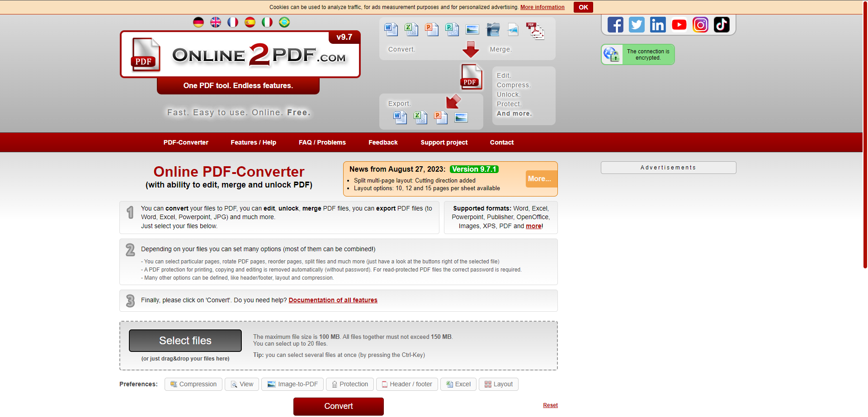This screenshot has width=868, height=417.
Task: Click the Publisher icon in Convert row
Action: [452, 29]
